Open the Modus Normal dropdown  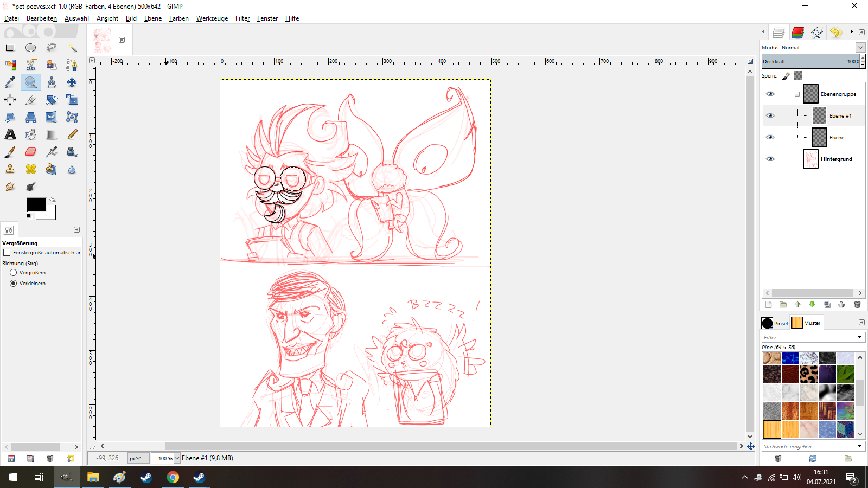860,48
